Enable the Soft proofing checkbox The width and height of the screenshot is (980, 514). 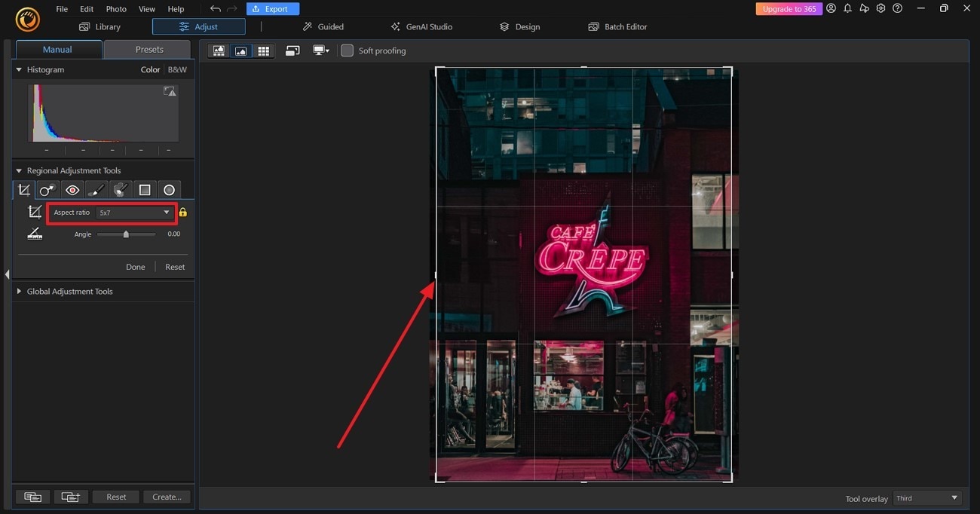347,50
